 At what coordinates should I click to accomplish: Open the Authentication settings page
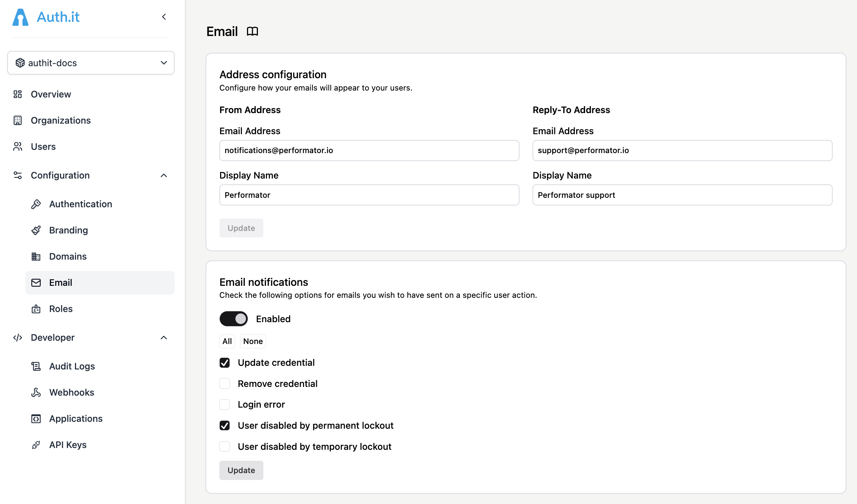coord(80,204)
